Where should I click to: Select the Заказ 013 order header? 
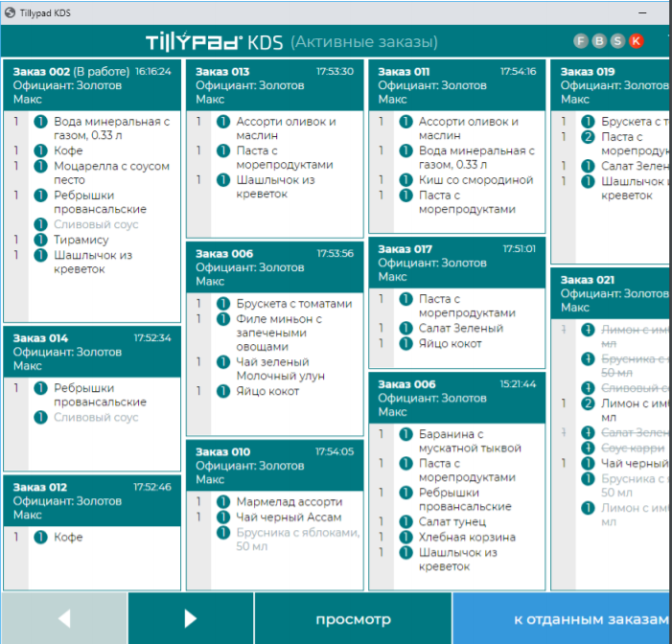pos(275,85)
